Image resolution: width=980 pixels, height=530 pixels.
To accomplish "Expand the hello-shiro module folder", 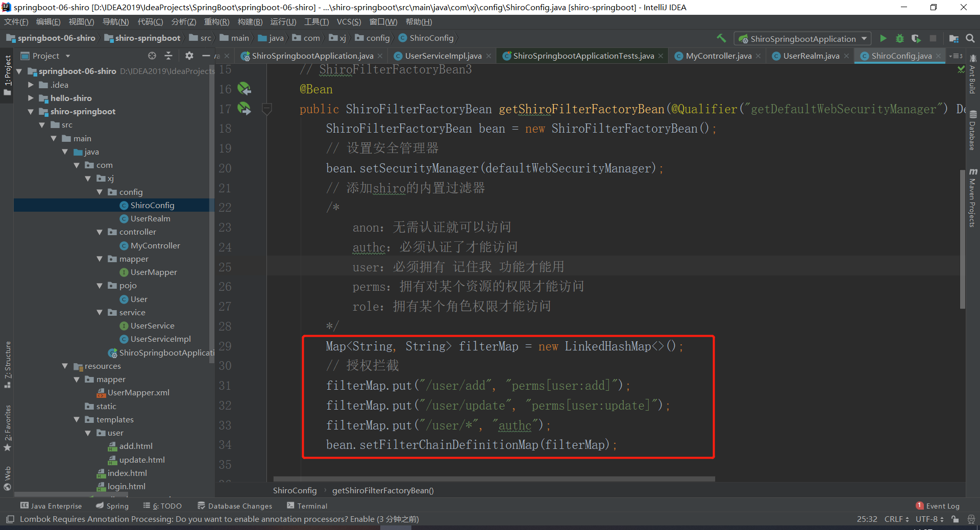I will (x=31, y=98).
